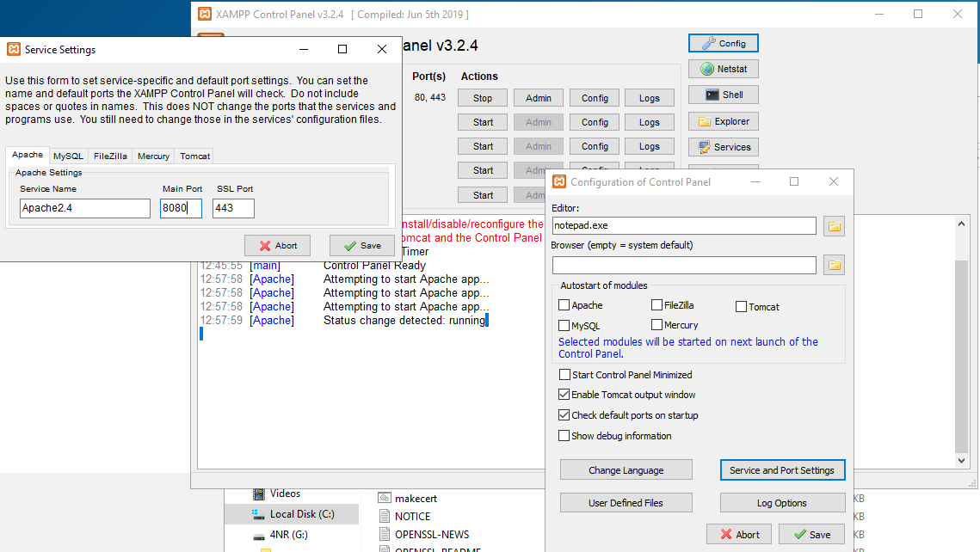Open Services icon button
980x552 pixels.
tap(723, 147)
